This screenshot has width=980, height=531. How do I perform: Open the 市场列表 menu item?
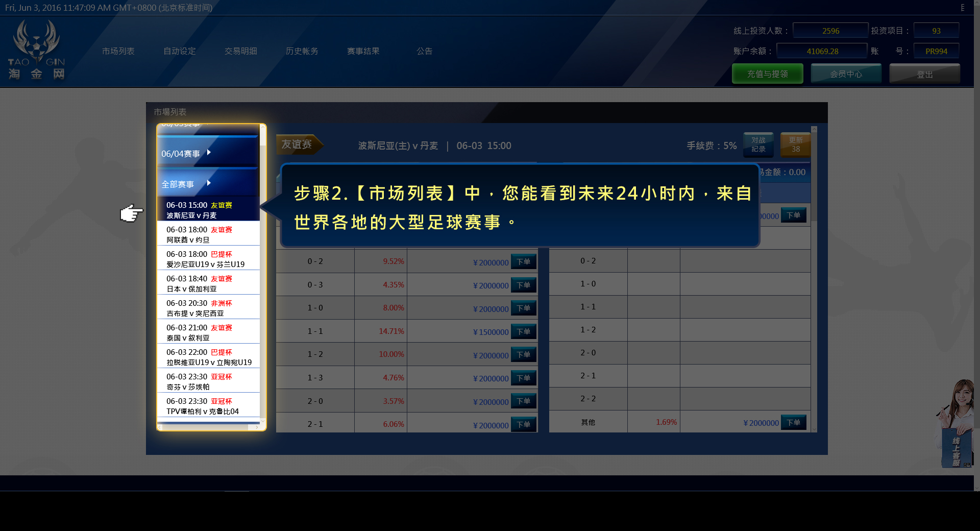pyautogui.click(x=117, y=51)
